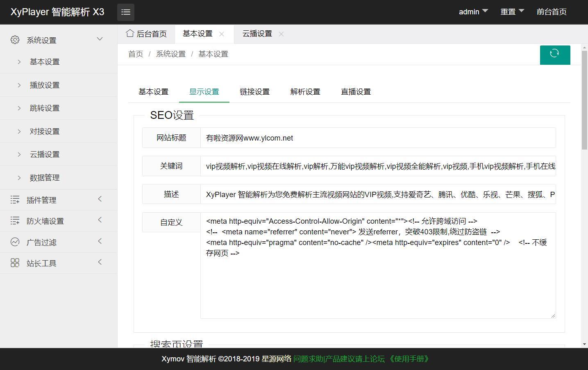Open 插件管理 via its plugin list icon

[15, 200]
